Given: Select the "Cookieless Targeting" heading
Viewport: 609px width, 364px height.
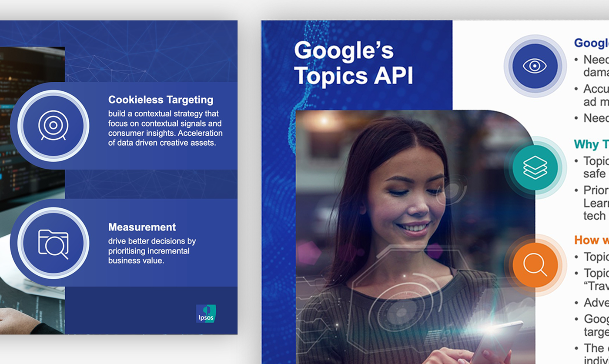Looking at the screenshot, I should [x=161, y=100].
